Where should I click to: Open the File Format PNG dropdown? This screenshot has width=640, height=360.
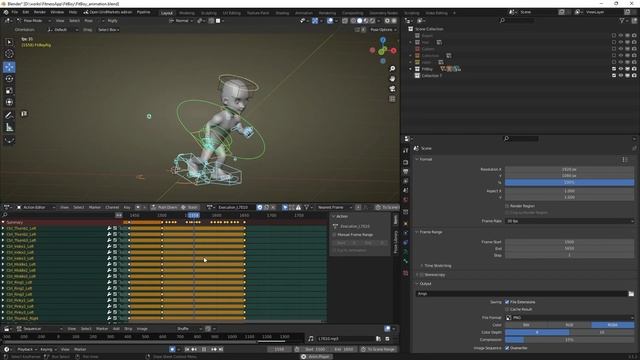pos(570,318)
